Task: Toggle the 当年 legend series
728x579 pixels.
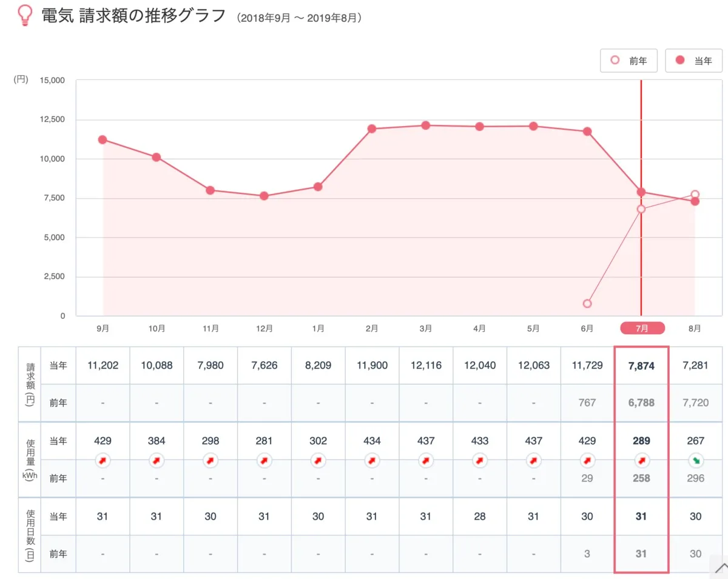Action: [x=693, y=61]
